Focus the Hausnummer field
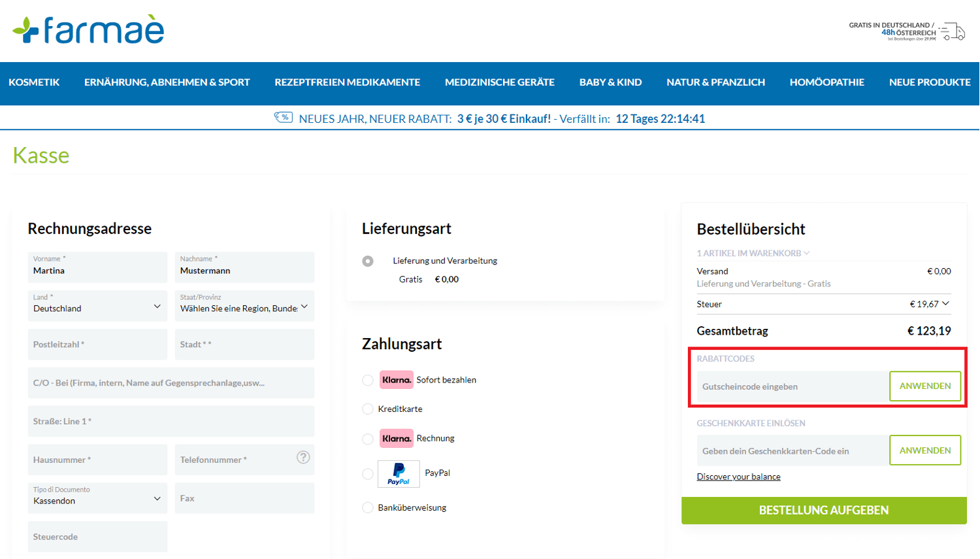Screen dimensions: 980x559 [x=97, y=460]
